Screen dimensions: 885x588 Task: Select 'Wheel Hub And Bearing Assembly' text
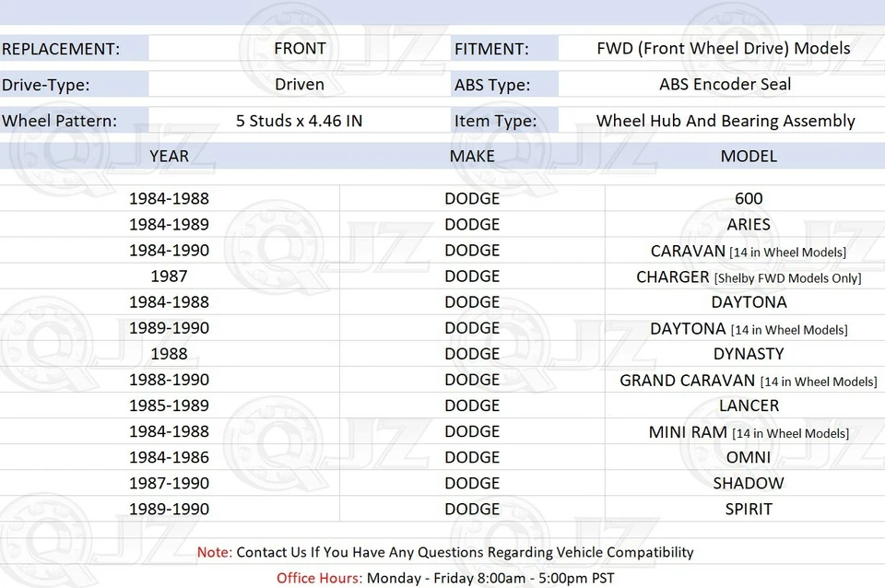coord(726,121)
